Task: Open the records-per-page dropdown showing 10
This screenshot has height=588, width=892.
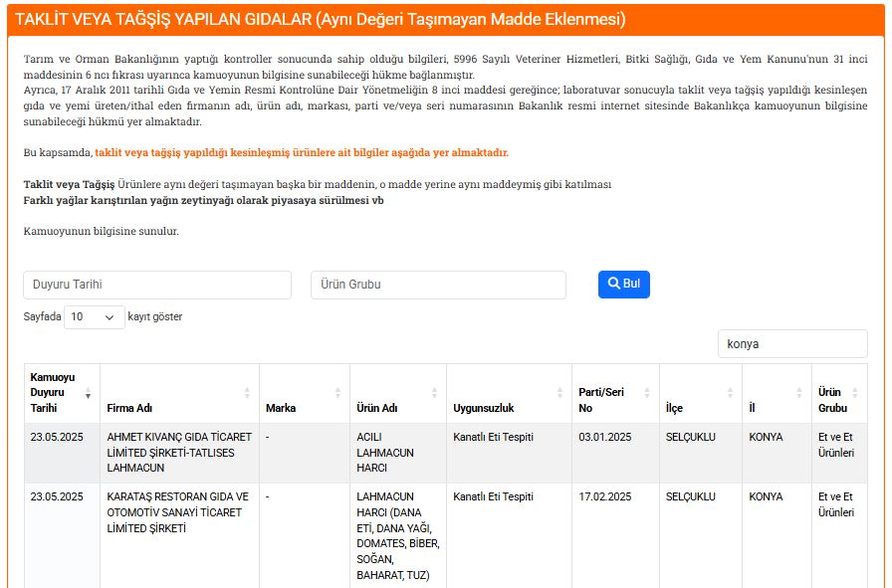Action: (x=95, y=317)
